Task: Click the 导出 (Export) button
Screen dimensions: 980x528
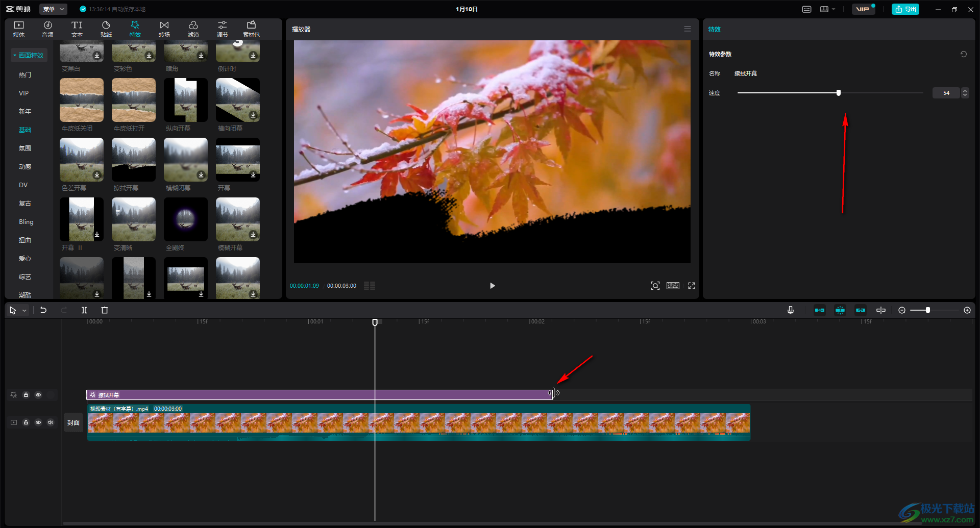Action: (x=905, y=9)
